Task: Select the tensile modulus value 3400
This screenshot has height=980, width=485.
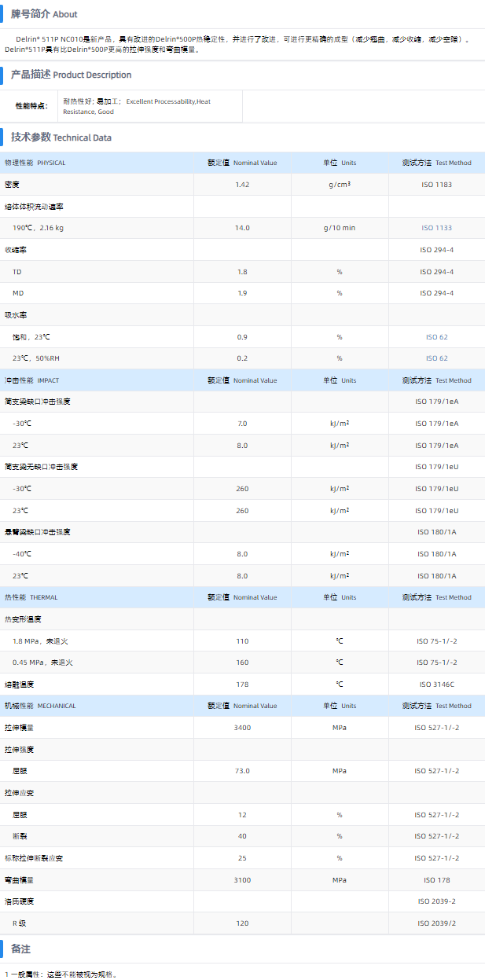Action: pos(242,728)
